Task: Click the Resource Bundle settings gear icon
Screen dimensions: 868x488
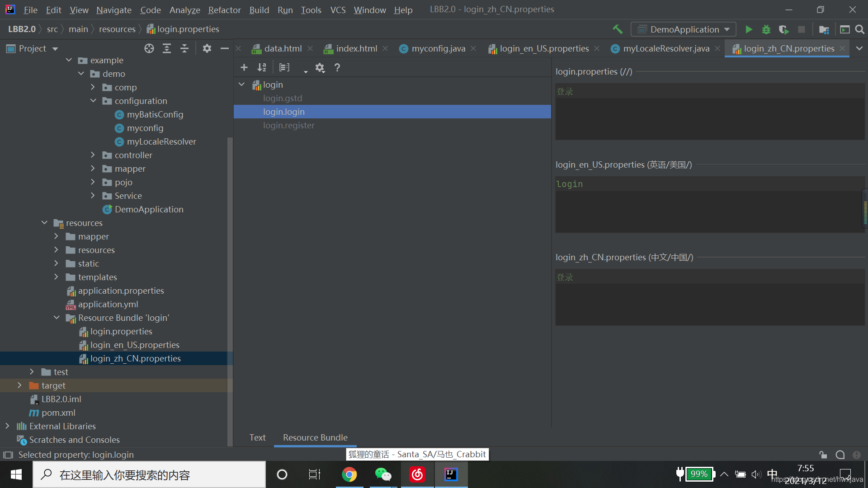Action: point(320,67)
